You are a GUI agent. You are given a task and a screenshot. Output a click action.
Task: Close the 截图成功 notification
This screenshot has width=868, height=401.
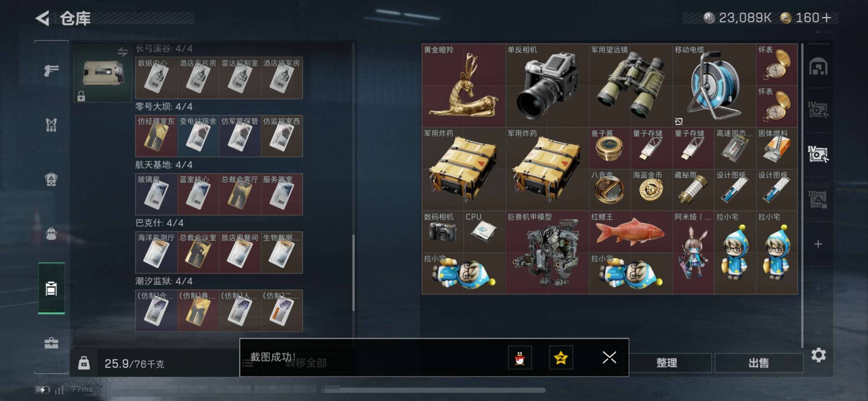click(609, 358)
